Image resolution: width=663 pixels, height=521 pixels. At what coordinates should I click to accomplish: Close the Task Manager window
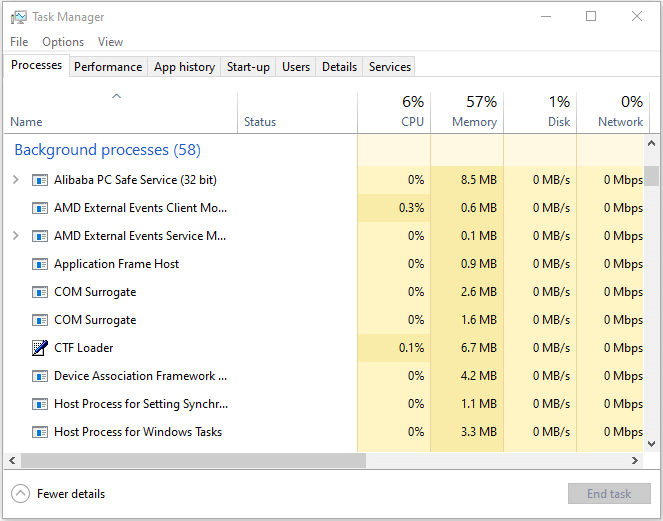tap(637, 16)
